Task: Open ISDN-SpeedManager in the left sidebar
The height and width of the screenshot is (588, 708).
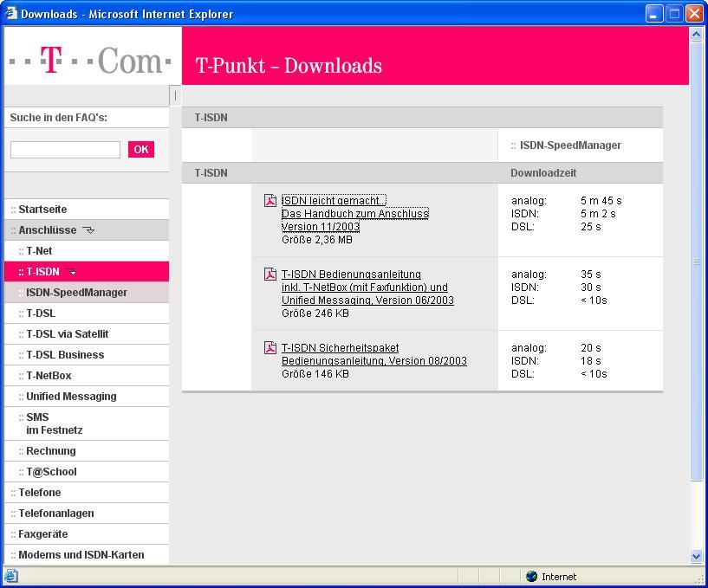Action: pos(87,293)
